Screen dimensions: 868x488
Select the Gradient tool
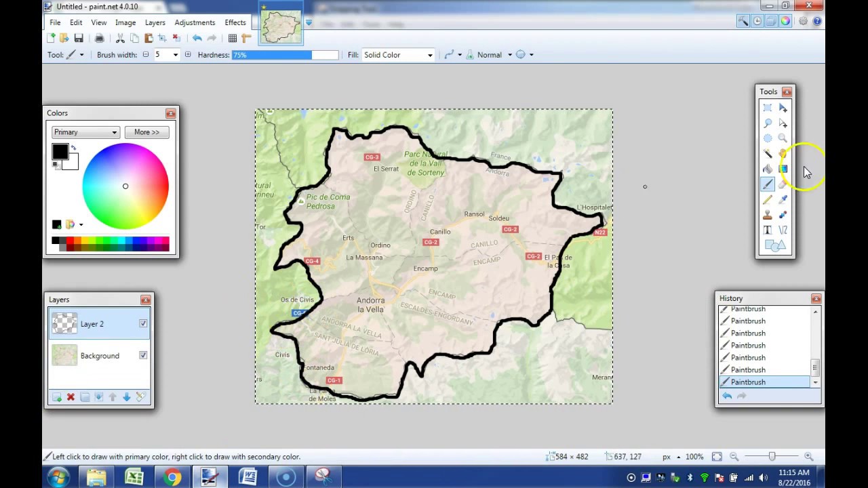click(x=783, y=169)
